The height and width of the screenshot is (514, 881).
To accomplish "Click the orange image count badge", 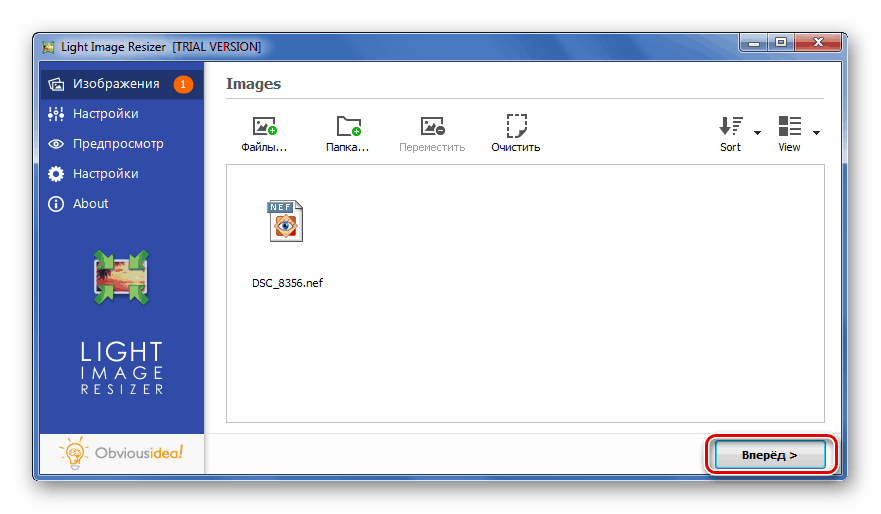I will click(x=183, y=84).
